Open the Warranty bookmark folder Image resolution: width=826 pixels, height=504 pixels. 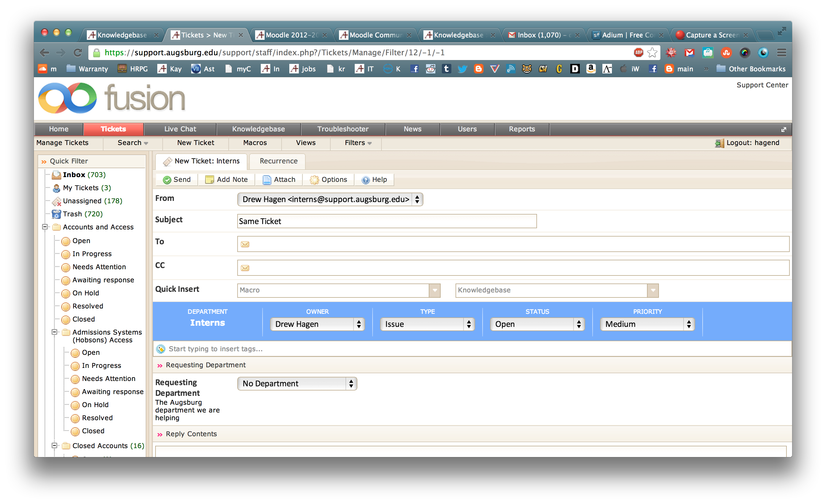(x=87, y=69)
